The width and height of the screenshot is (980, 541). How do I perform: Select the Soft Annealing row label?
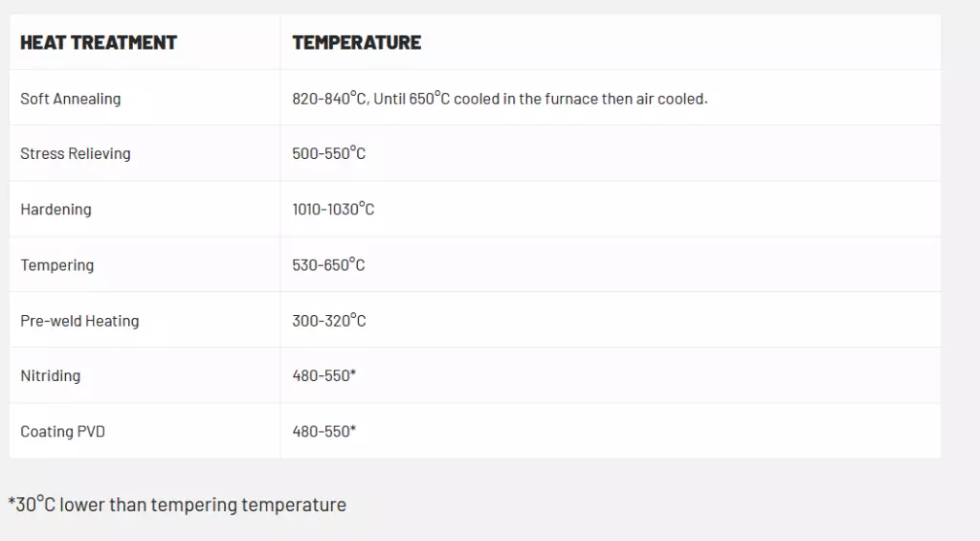(71, 99)
